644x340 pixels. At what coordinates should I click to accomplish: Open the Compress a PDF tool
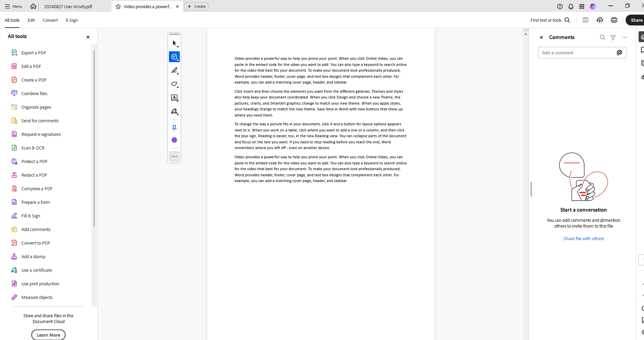[37, 189]
